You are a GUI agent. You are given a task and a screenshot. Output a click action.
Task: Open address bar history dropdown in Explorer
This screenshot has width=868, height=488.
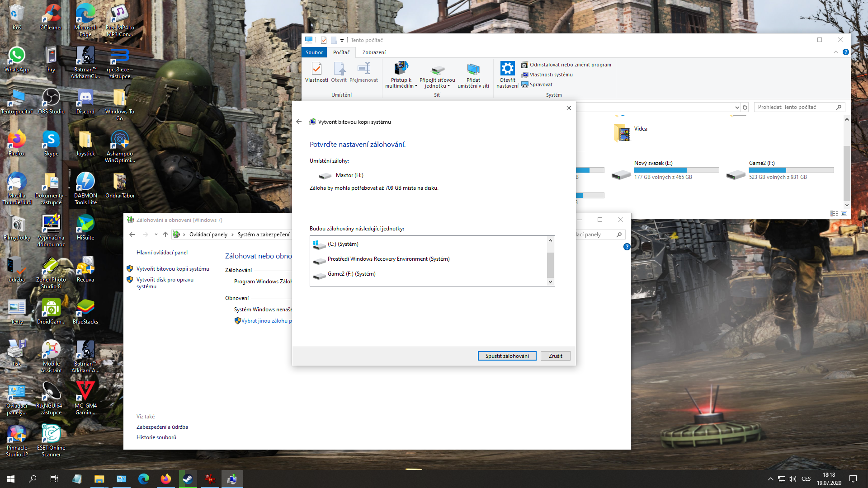[737, 108]
